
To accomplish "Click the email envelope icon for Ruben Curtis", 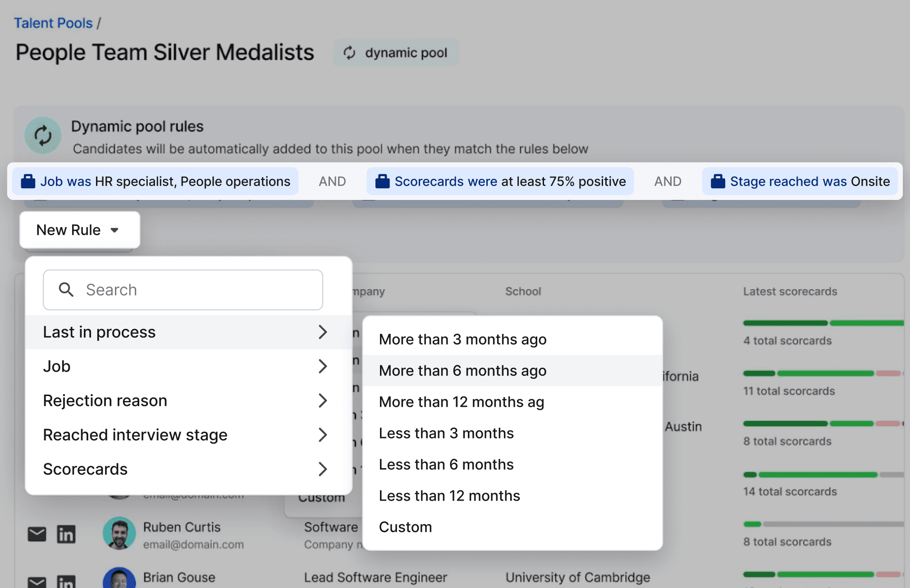I will tap(37, 534).
